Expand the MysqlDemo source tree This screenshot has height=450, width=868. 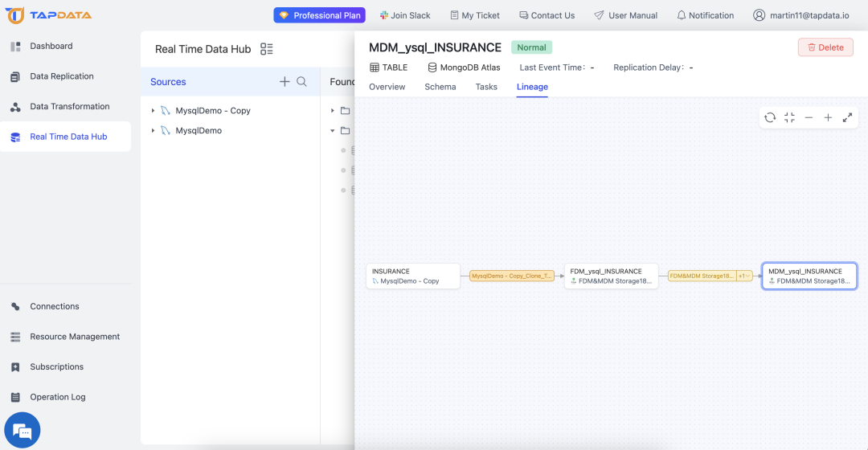click(x=153, y=131)
